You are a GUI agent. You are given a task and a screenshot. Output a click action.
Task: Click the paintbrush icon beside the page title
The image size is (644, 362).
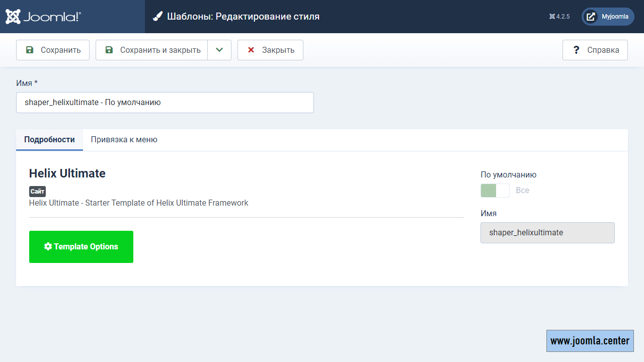pyautogui.click(x=158, y=17)
